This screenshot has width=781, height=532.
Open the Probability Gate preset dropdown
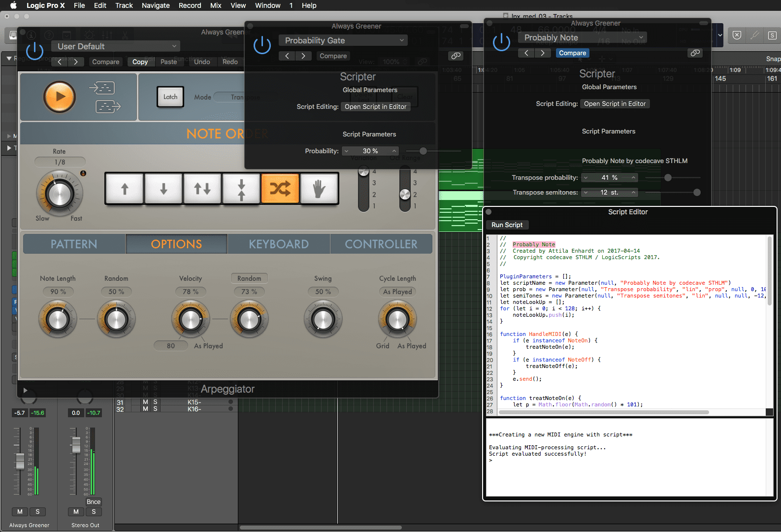(343, 40)
